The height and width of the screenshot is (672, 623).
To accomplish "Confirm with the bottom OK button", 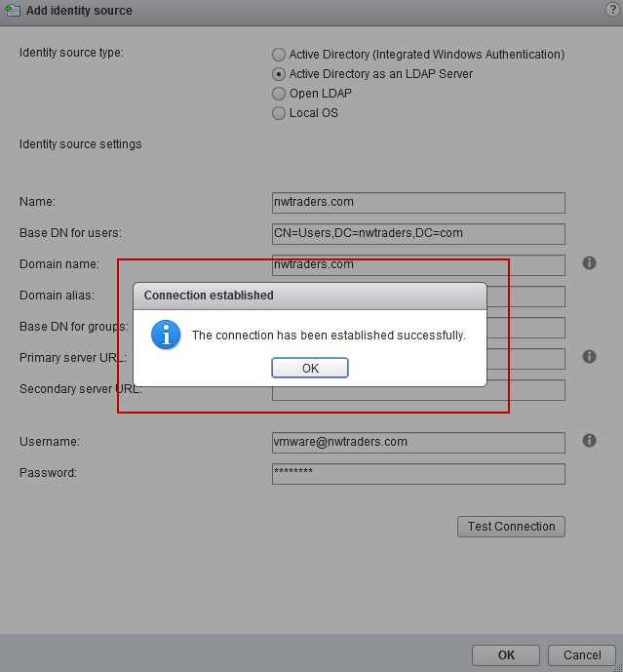I will point(506,655).
